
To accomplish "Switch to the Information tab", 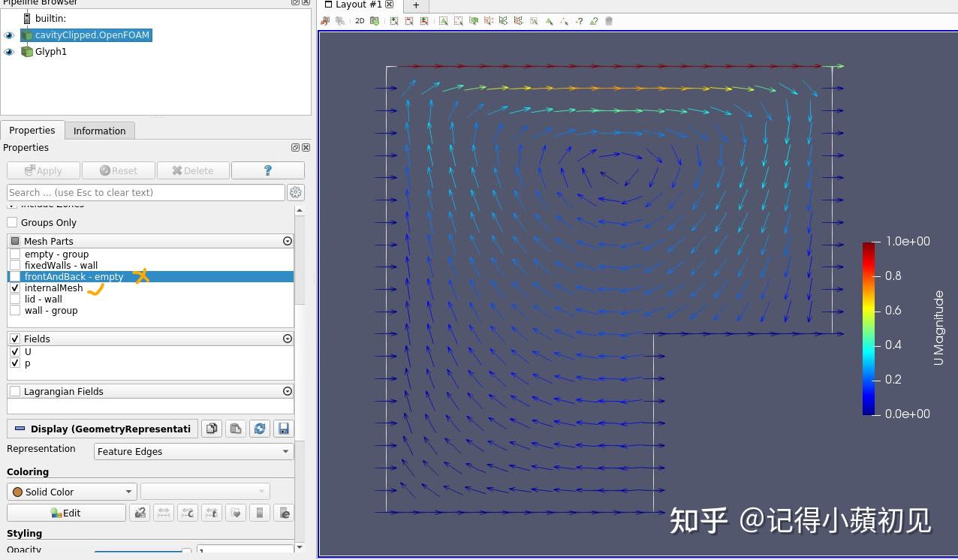I will pos(100,130).
